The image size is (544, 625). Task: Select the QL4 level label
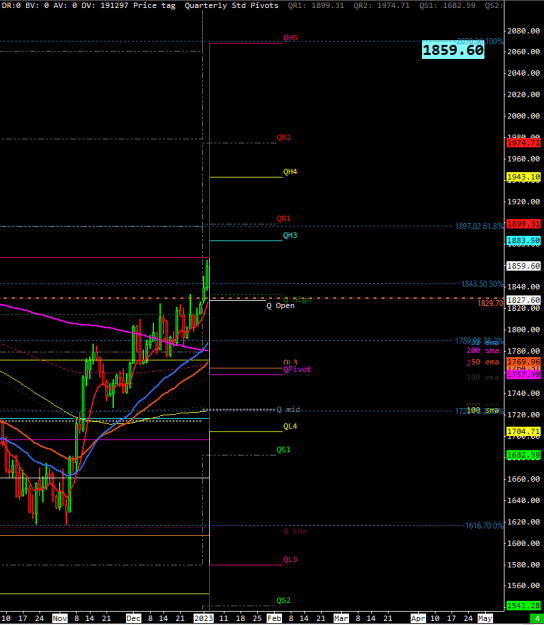click(x=290, y=426)
